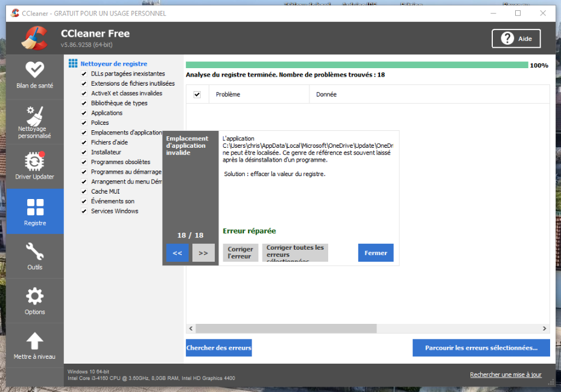Click version v5.86.9258 (64-bit) text
This screenshot has width=561, height=392.
pyautogui.click(x=87, y=45)
